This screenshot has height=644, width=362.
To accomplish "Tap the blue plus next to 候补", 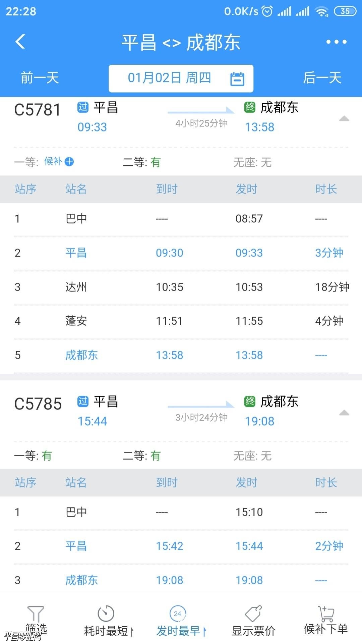I will point(69,162).
